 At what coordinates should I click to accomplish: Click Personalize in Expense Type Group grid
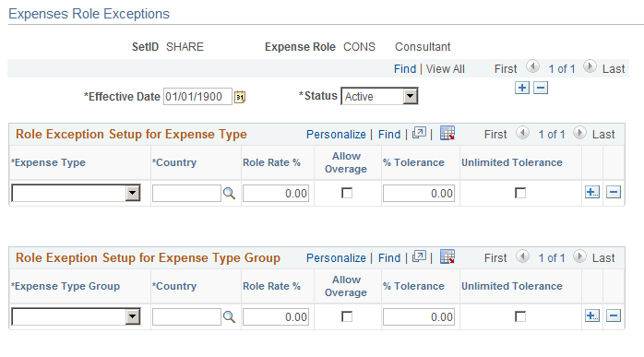[336, 258]
